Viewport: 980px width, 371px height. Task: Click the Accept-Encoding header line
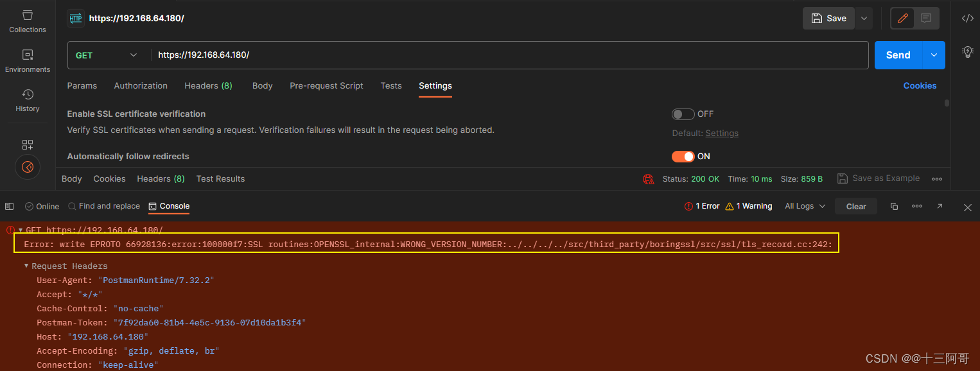[128, 351]
